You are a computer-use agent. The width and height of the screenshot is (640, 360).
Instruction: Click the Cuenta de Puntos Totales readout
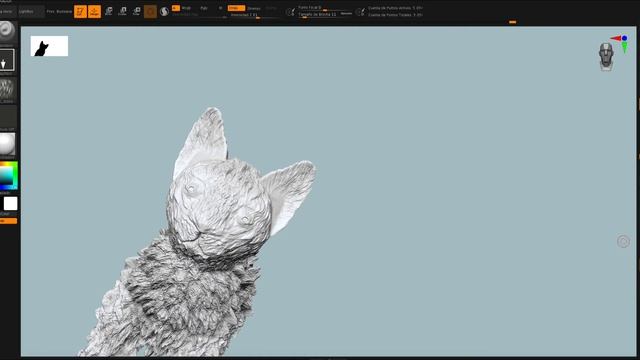(395, 15)
